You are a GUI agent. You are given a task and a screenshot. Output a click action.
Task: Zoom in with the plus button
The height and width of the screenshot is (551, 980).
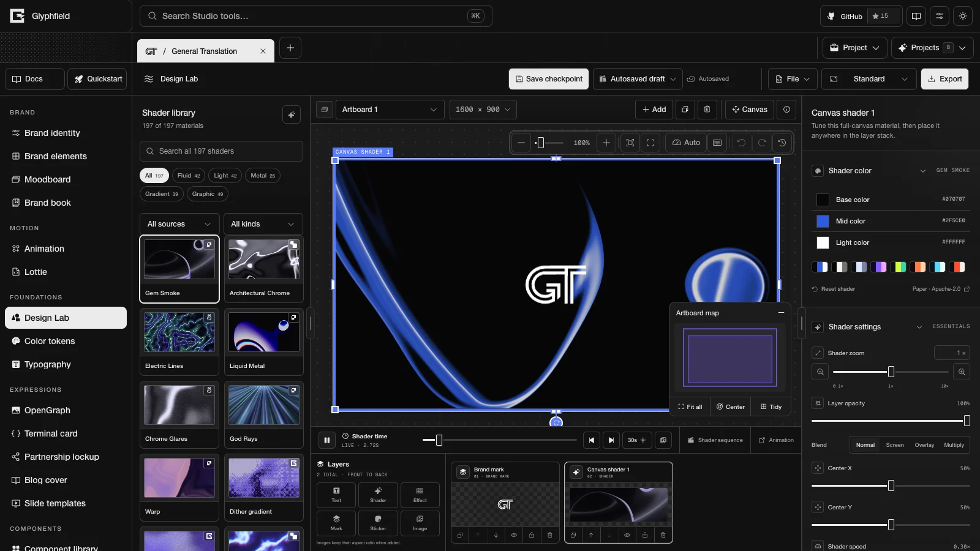(606, 143)
